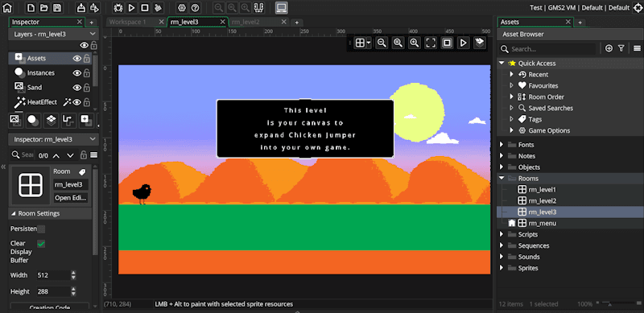Save the current project
The height and width of the screenshot is (313, 644).
coord(57,8)
